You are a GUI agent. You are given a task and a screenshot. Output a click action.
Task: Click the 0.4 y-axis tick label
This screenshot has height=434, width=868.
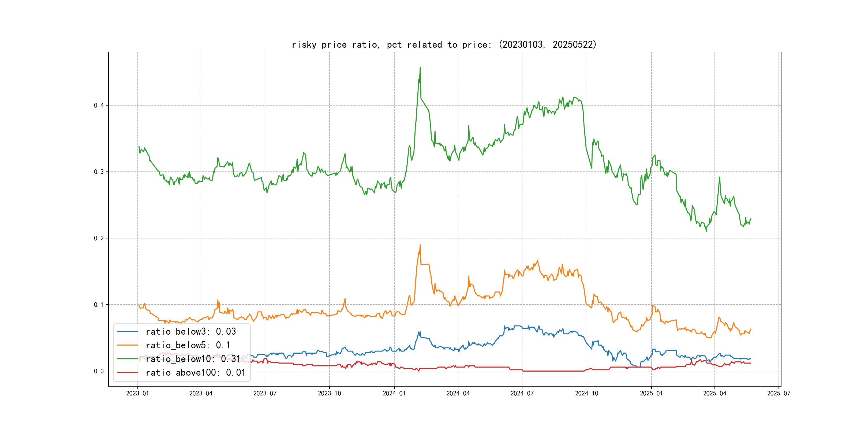click(99, 106)
